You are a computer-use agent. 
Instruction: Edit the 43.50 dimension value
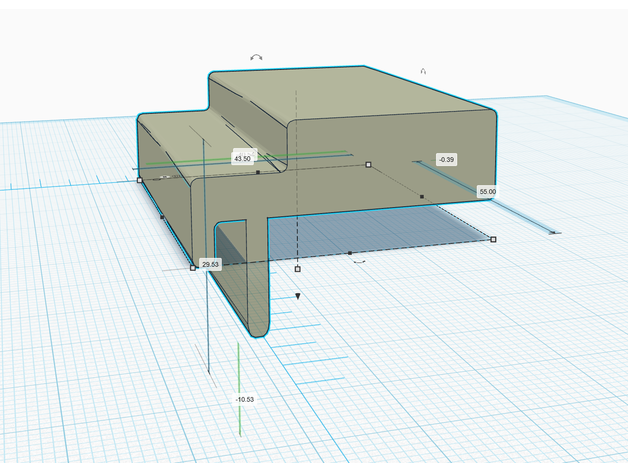point(242,158)
